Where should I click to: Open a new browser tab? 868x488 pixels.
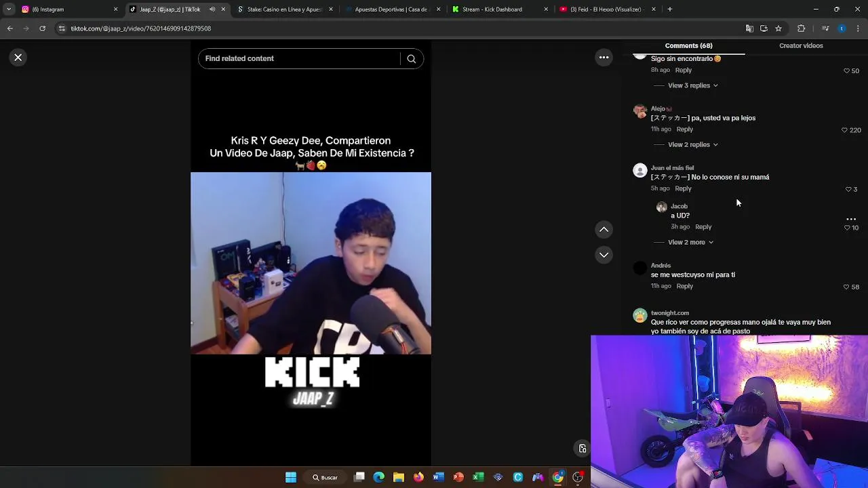[x=669, y=9]
